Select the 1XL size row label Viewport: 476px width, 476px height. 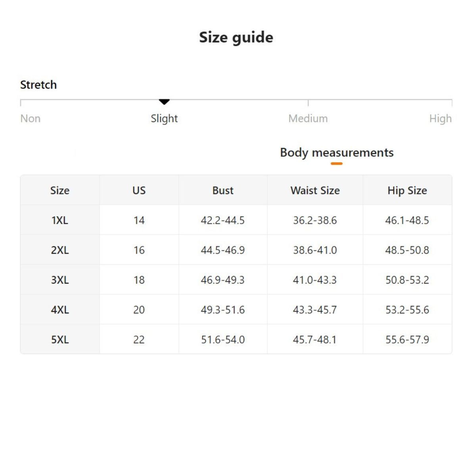[x=60, y=220]
